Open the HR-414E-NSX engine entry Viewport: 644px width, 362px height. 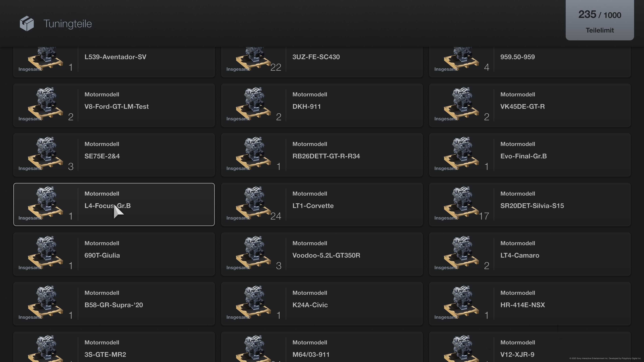tap(530, 304)
